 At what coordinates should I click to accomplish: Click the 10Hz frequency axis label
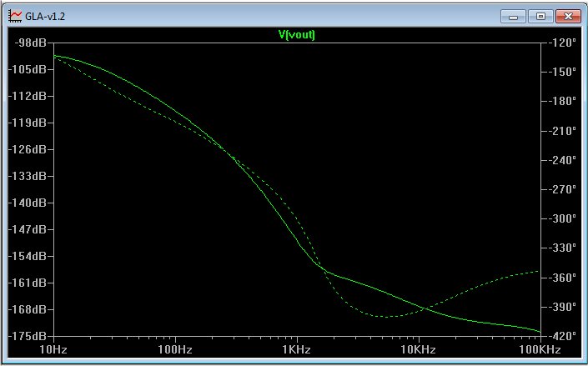pos(53,350)
